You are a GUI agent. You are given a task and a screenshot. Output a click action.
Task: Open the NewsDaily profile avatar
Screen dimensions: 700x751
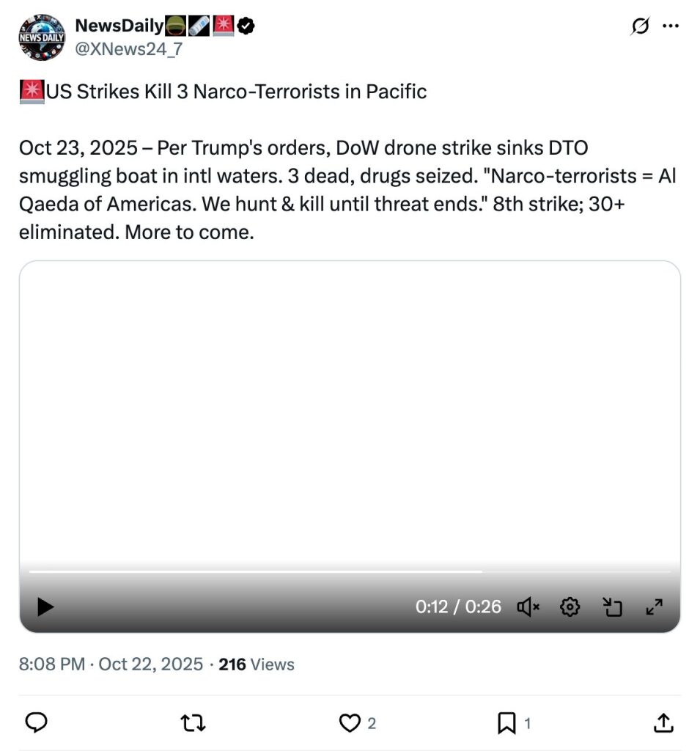pos(43,37)
